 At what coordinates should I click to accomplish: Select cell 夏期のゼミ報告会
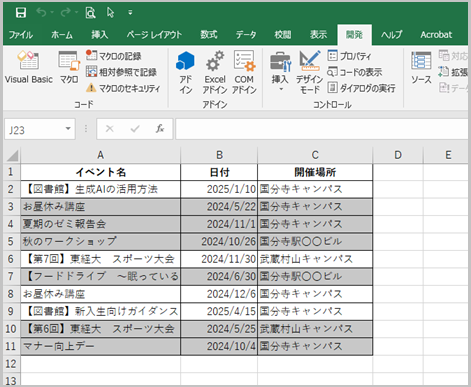click(x=100, y=224)
